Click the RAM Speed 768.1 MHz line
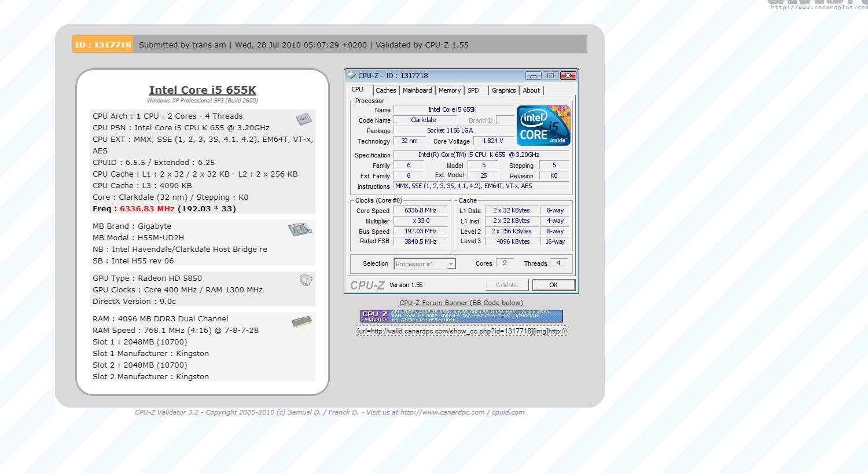This screenshot has width=868, height=473. click(175, 330)
